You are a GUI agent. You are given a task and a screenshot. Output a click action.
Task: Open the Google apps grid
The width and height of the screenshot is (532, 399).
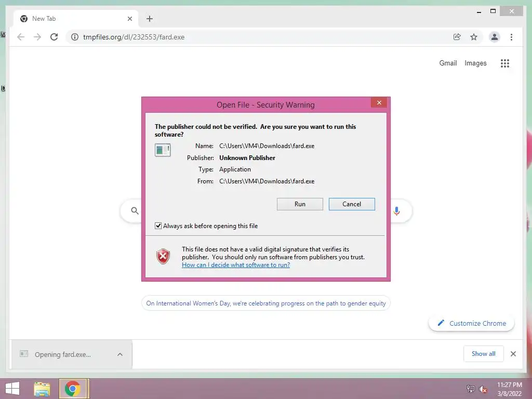(505, 63)
